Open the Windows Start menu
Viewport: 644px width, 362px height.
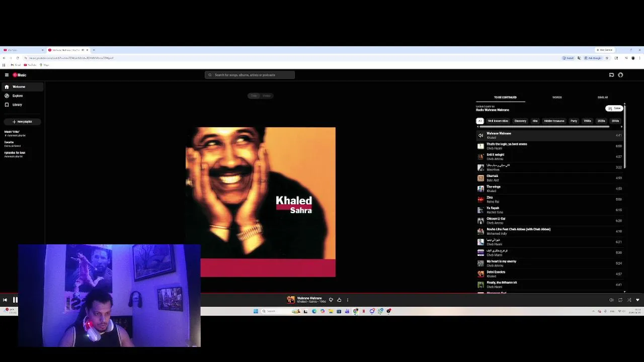coord(256,311)
